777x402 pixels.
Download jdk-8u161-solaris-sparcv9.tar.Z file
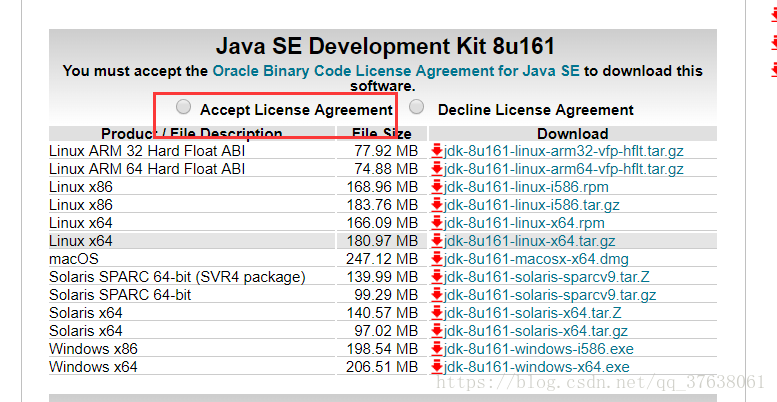pyautogui.click(x=547, y=277)
